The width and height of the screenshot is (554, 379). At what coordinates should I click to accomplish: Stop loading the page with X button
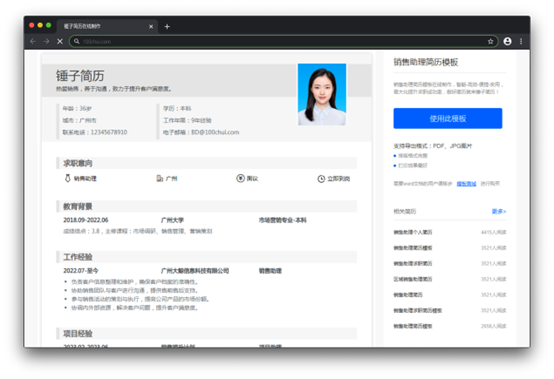click(x=60, y=41)
